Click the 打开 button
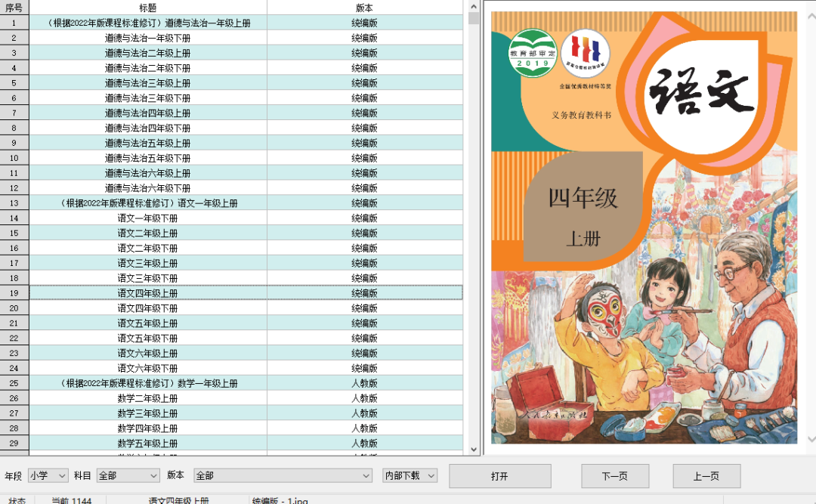816x504 pixels. 499,476
